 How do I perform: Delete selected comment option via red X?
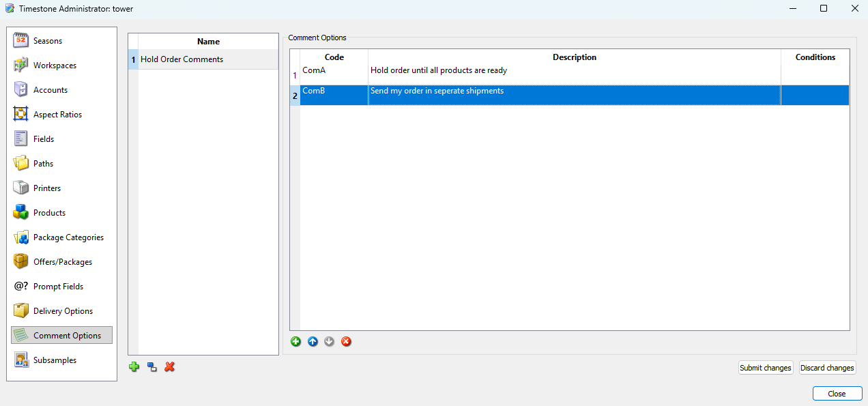coord(346,341)
